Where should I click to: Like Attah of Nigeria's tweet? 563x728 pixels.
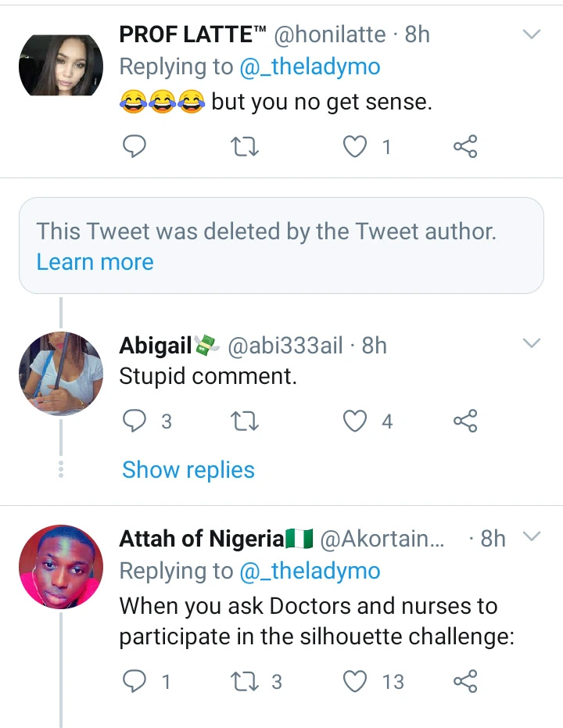coord(356,682)
